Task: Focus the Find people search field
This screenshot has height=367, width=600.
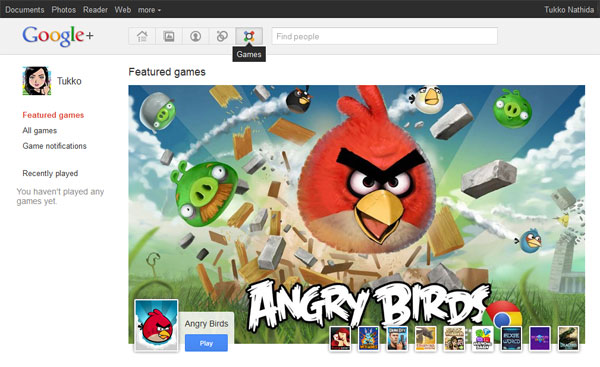Action: pyautogui.click(x=385, y=36)
